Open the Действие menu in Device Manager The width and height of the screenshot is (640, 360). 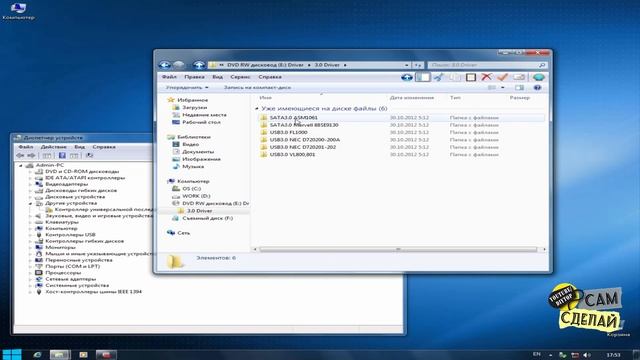point(53,147)
